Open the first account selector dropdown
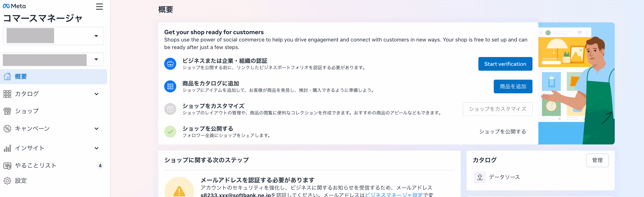Viewport: 644px width, 197px height. (x=53, y=36)
